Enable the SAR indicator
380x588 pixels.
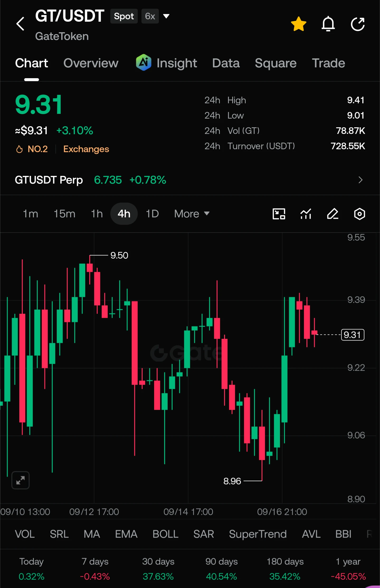(x=204, y=534)
